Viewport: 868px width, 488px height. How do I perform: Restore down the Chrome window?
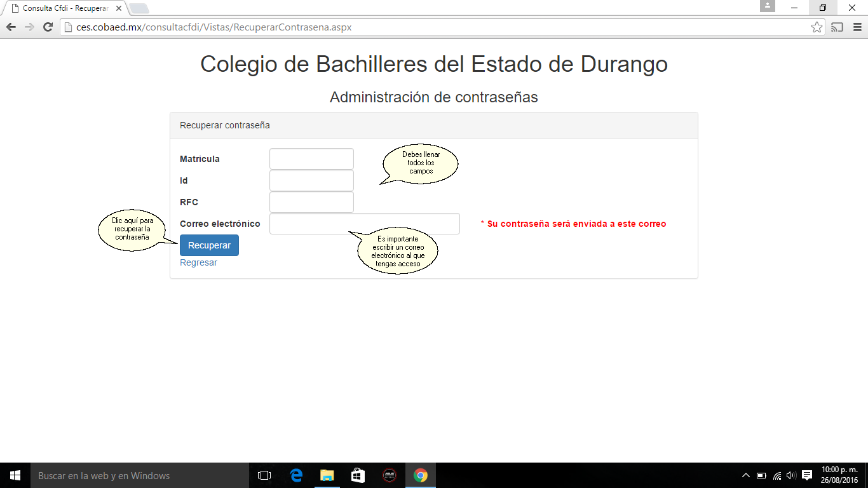(x=824, y=8)
